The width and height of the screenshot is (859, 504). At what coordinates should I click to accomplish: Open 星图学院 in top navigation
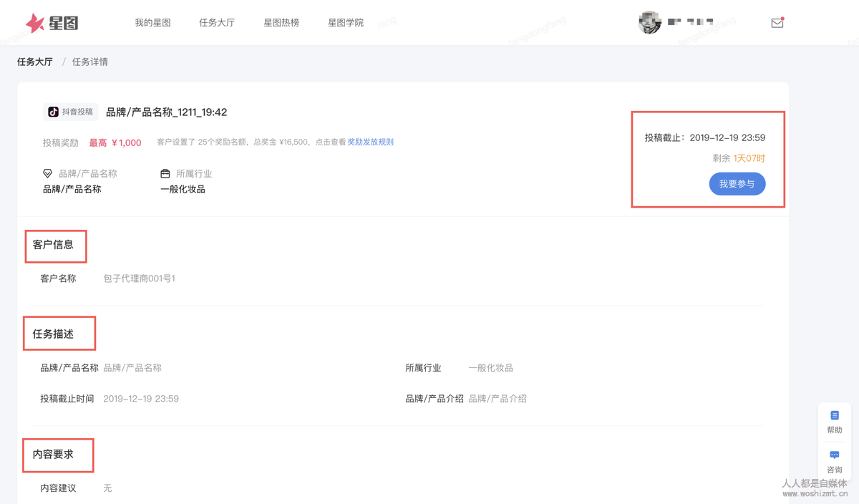click(x=346, y=23)
